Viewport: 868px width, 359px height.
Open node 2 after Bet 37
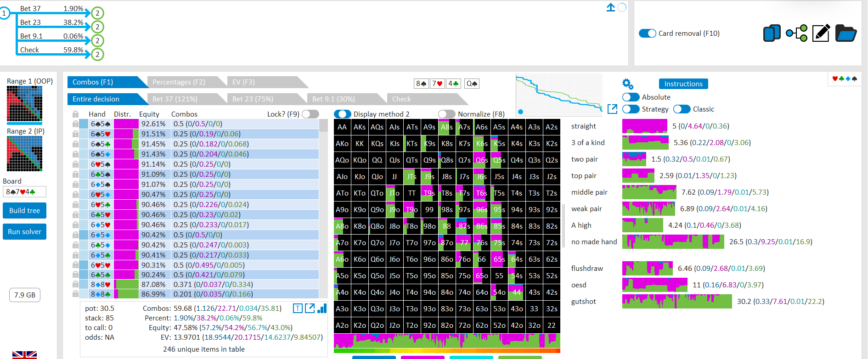[x=97, y=13]
